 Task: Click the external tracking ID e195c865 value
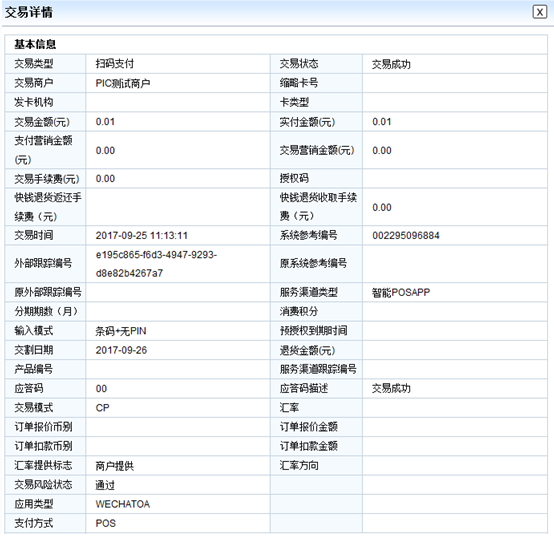[156, 264]
